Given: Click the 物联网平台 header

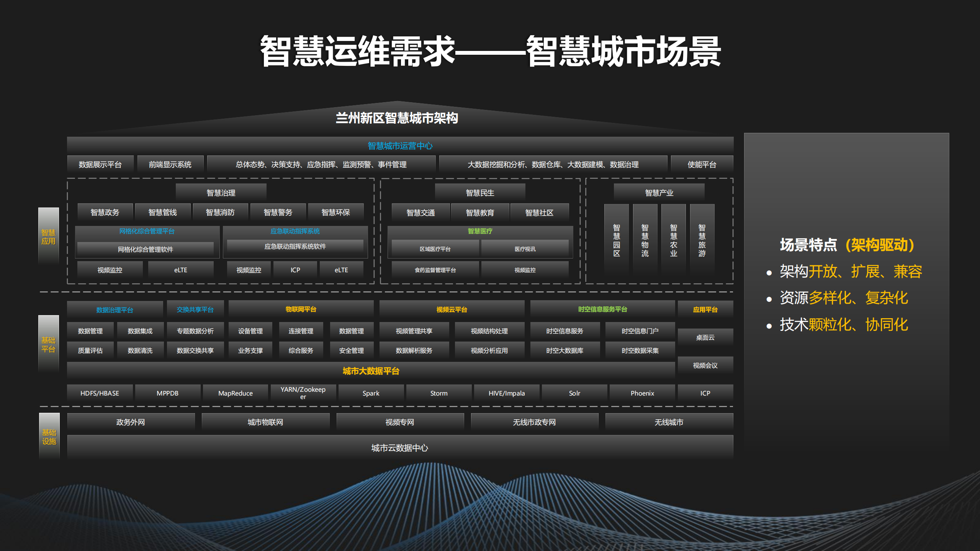Looking at the screenshot, I should click(x=300, y=309).
